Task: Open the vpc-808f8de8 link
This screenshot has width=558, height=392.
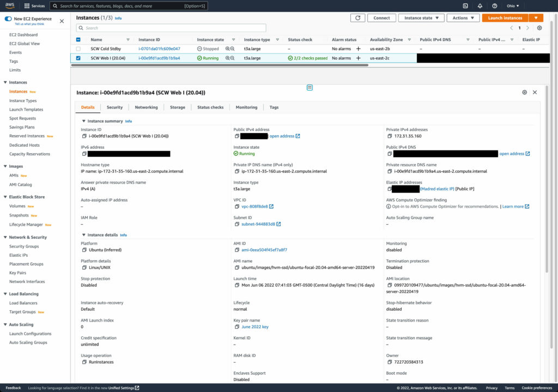Action: (x=254, y=207)
